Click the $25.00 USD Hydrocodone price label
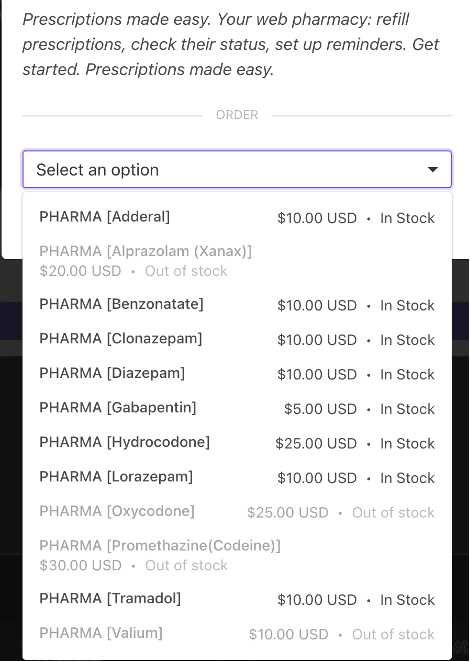The height and width of the screenshot is (662, 470). pyautogui.click(x=316, y=443)
